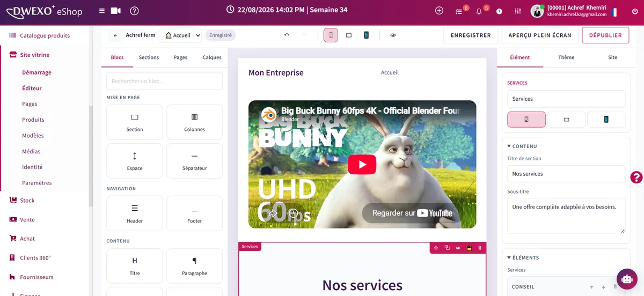644x296 pixels.
Task: Click the Titre de section input field
Action: [566, 174]
